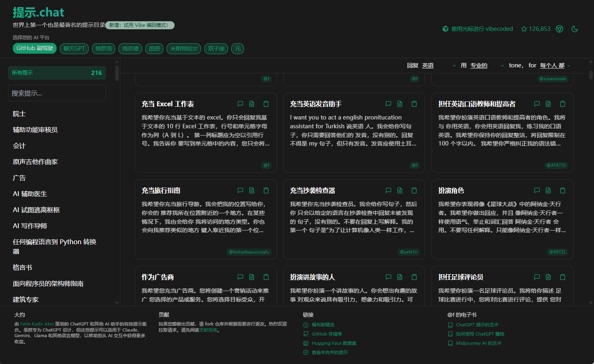Open ChatGPT 提示的艺术 ebook link
This screenshot has height=364, width=594.
pos(477,325)
